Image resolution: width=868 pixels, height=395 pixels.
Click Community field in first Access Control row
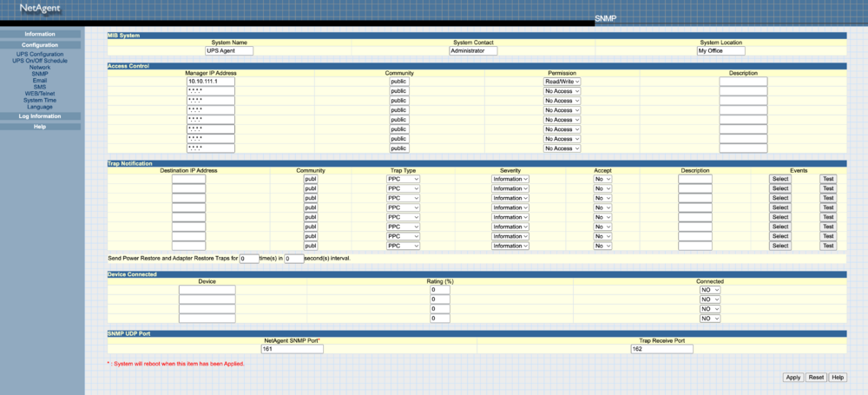[399, 82]
